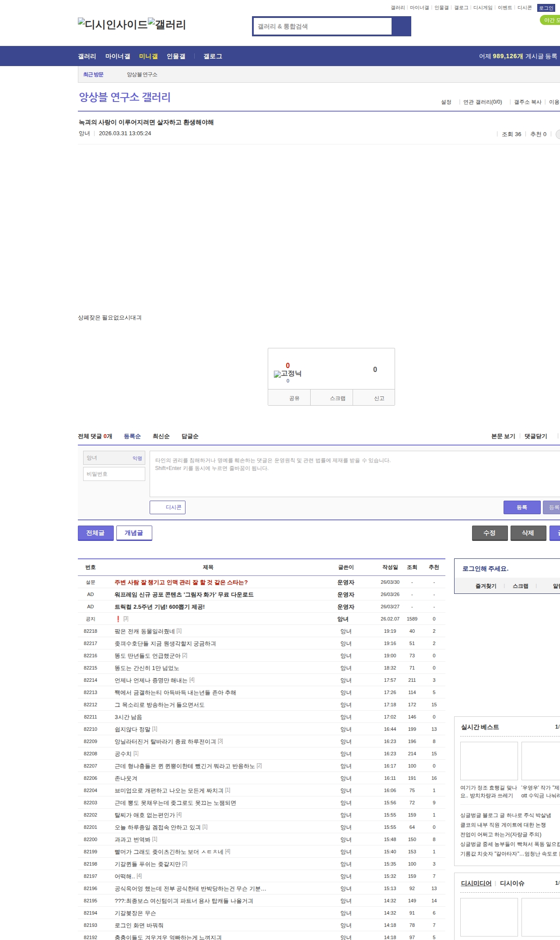Click the blue search button beside the search box

401,26
